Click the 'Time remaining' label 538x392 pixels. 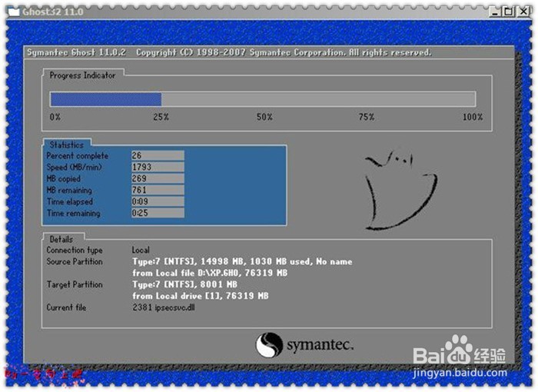point(74,213)
